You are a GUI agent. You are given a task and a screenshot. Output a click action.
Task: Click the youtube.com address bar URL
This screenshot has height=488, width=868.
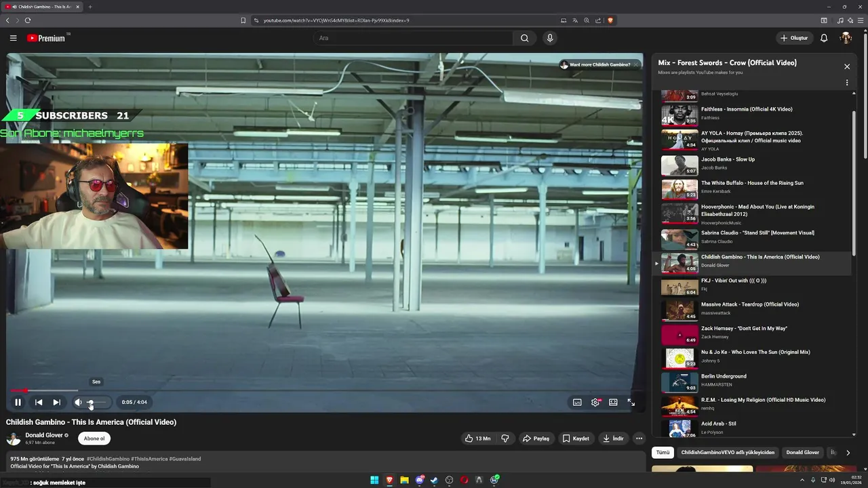point(336,20)
